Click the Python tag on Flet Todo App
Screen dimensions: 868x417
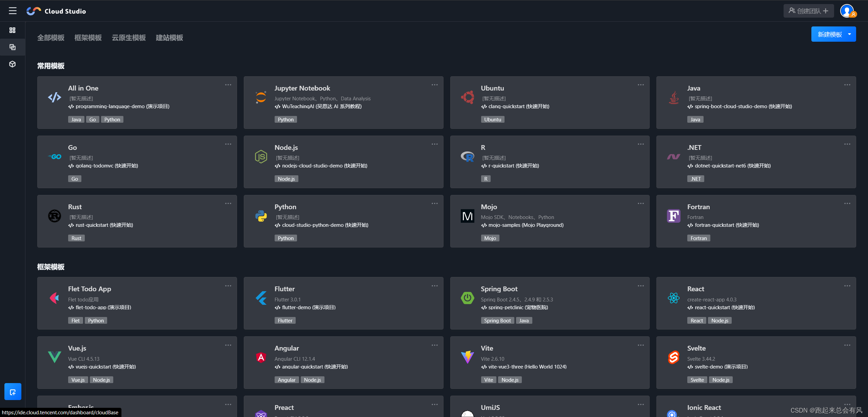tap(96, 321)
